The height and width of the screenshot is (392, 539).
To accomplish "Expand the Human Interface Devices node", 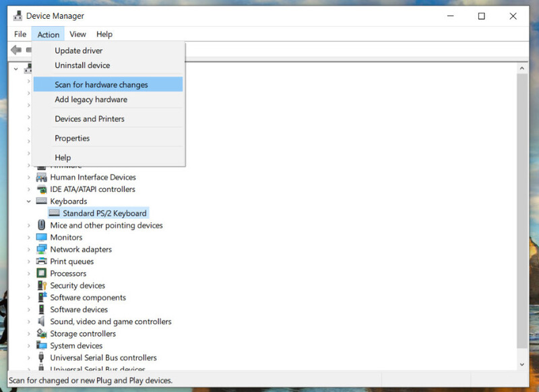I will click(x=29, y=177).
